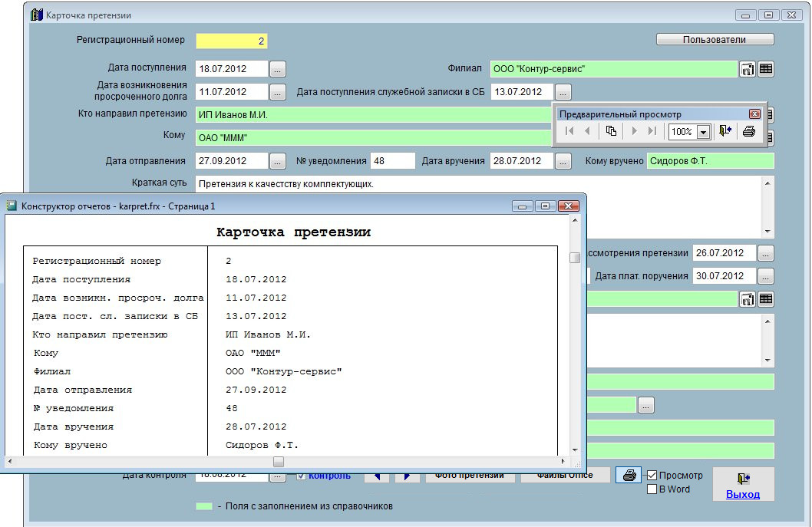This screenshot has height=527, width=812.
Task: Toggle the Контроль checkbox
Action: coord(302,476)
